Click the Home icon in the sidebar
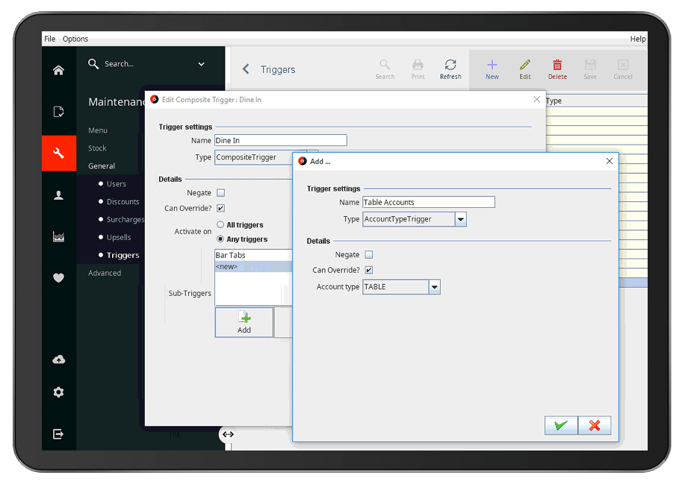The width and height of the screenshot is (688, 490). [59, 70]
